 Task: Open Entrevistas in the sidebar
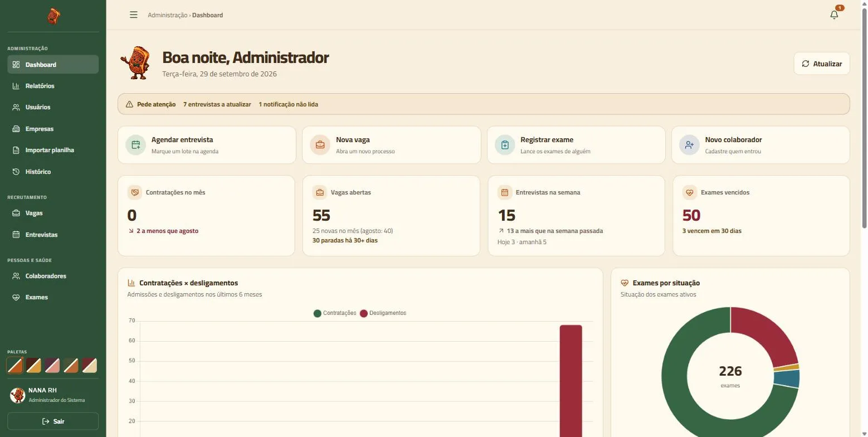[53, 235]
